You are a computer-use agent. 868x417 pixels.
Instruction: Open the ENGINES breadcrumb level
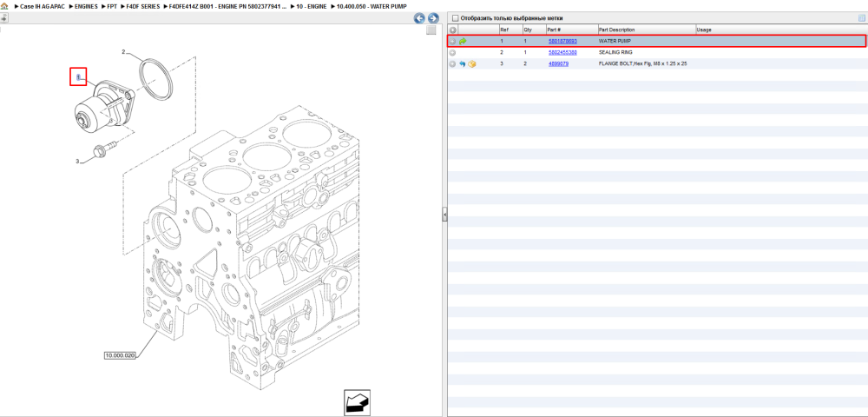(x=86, y=6)
